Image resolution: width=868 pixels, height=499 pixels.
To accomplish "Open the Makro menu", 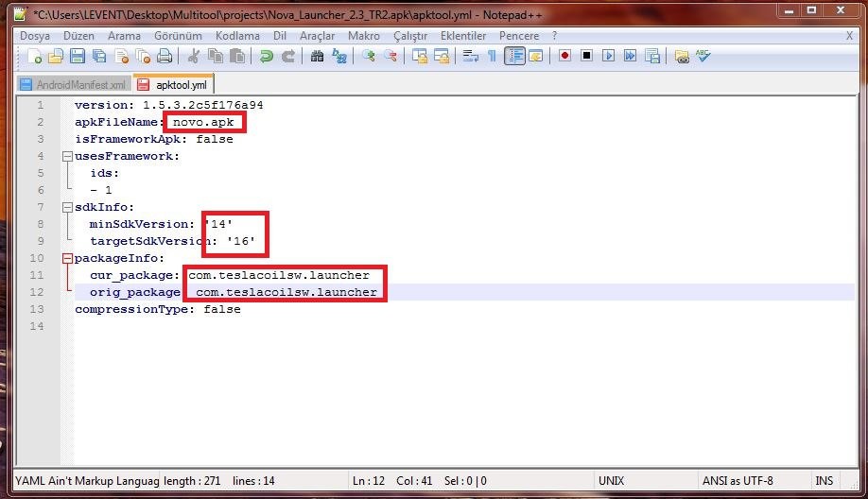I will tap(364, 36).
